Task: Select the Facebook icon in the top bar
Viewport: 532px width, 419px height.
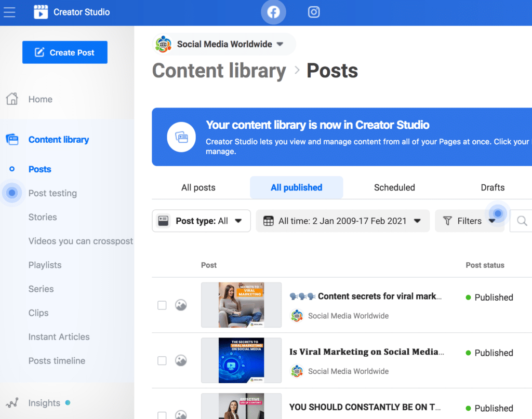Action: 273,12
